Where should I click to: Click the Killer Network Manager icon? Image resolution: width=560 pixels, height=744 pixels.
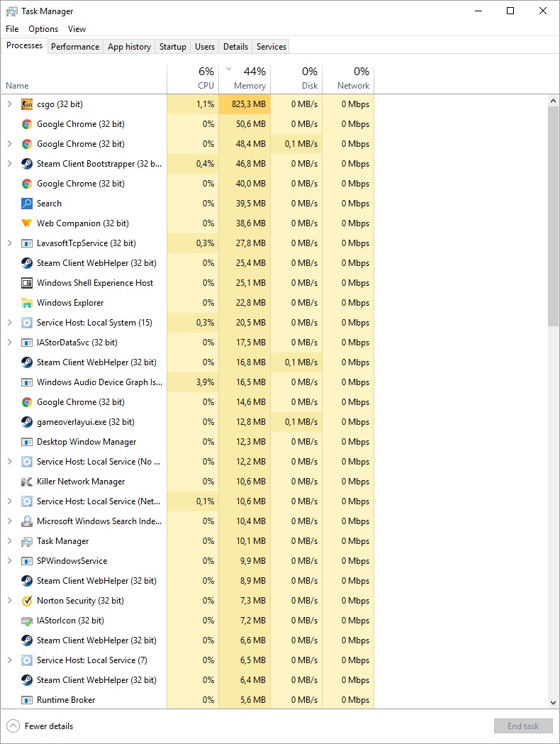(x=27, y=482)
